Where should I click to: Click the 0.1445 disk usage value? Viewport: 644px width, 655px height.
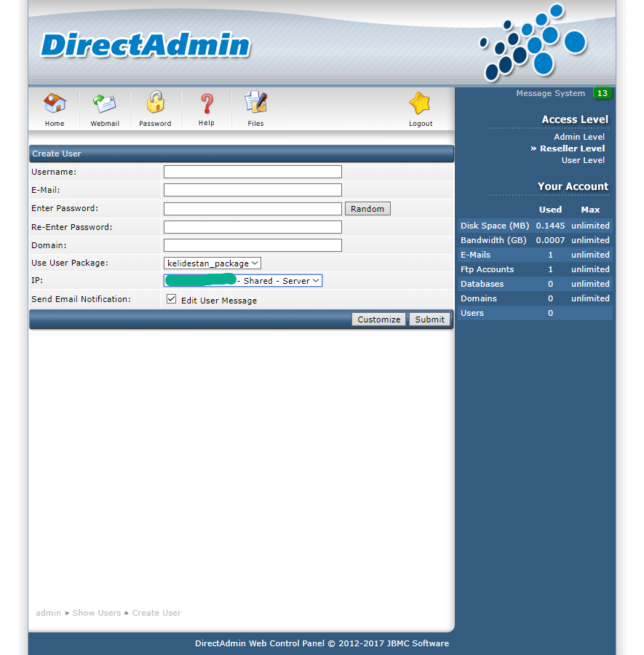tap(550, 226)
